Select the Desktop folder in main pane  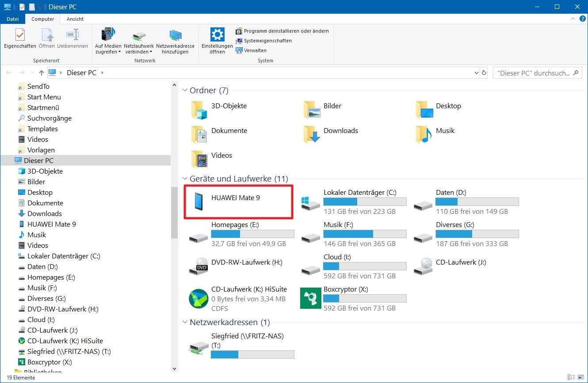click(x=438, y=110)
